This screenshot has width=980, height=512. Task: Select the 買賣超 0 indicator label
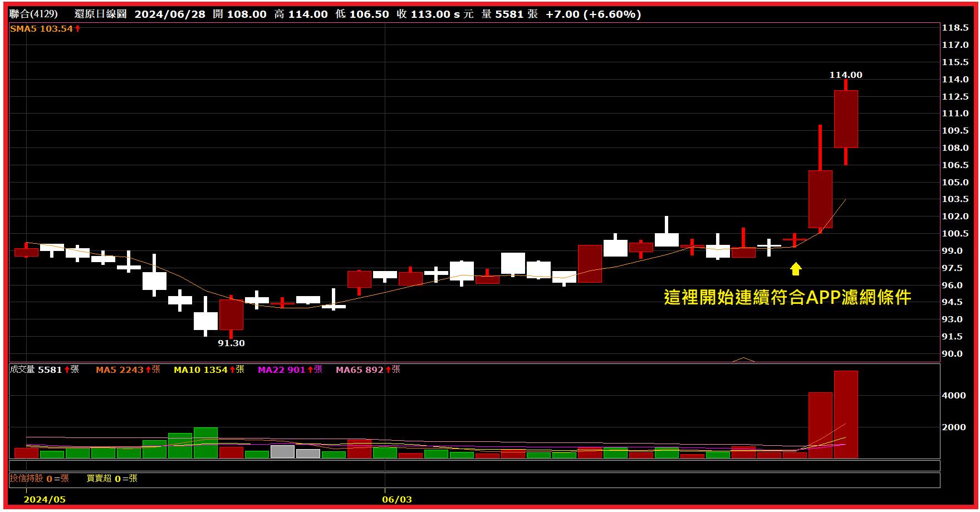coord(112,478)
